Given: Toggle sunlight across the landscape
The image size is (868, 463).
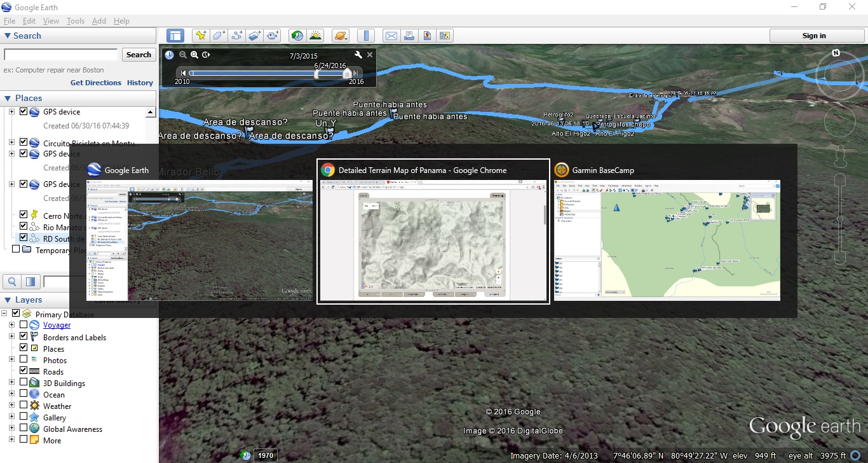Looking at the screenshot, I should tap(315, 36).
